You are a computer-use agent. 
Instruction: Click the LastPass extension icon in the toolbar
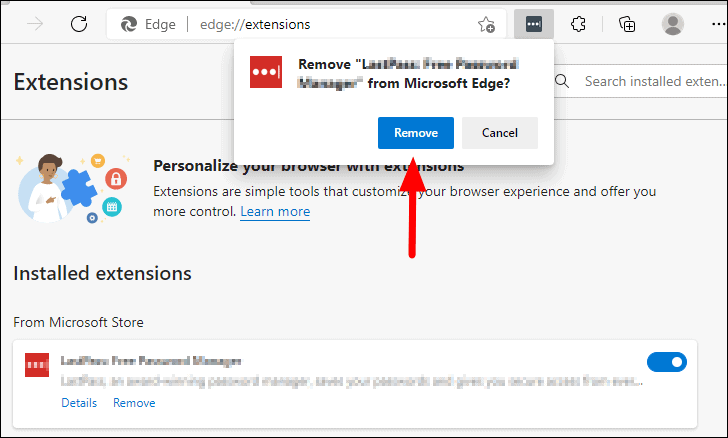coord(534,24)
